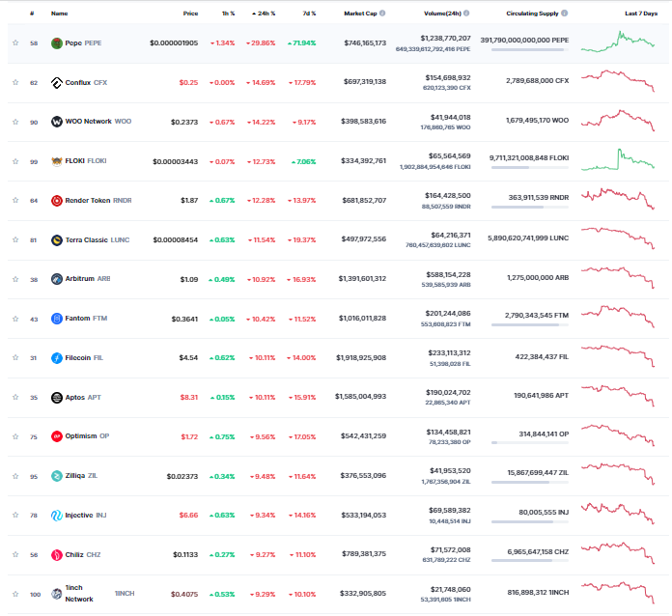672x616 pixels.
Task: Click WOO Network volume $41,944,018
Action: tap(451, 117)
